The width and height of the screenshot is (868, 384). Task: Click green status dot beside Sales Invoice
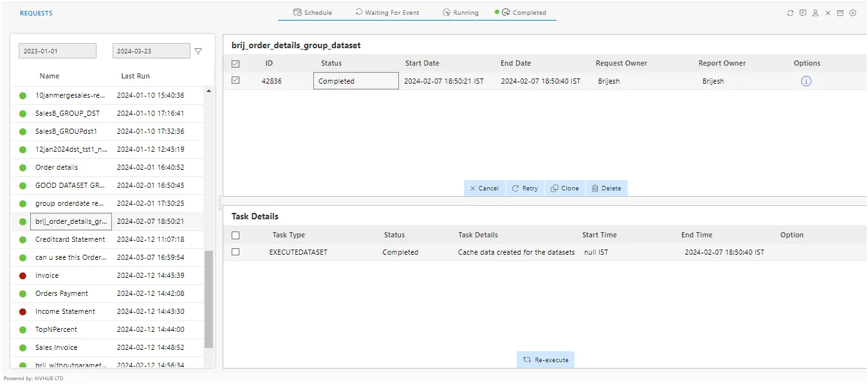[23, 348]
